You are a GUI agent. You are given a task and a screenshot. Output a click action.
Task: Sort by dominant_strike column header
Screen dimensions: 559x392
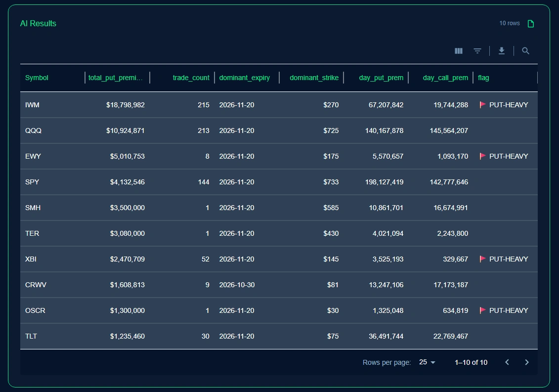click(x=314, y=78)
